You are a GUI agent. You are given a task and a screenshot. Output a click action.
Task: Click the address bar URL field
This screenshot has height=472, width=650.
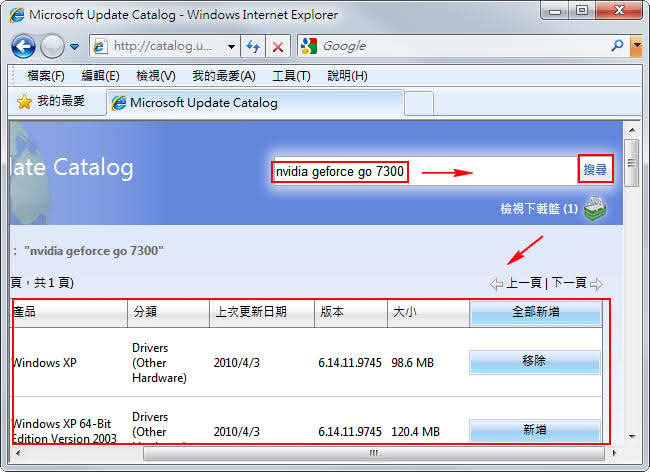[162, 46]
